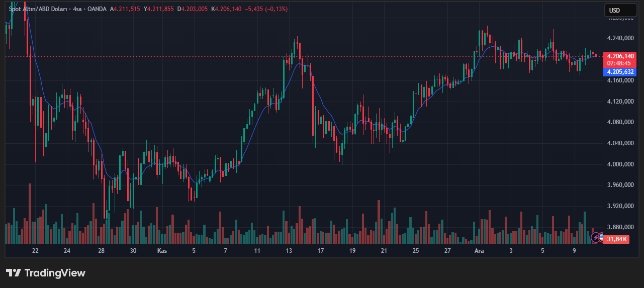The image size is (644, 288).
Task: Click the Spot Altın/ABD Doları symbol title
Action: point(38,9)
